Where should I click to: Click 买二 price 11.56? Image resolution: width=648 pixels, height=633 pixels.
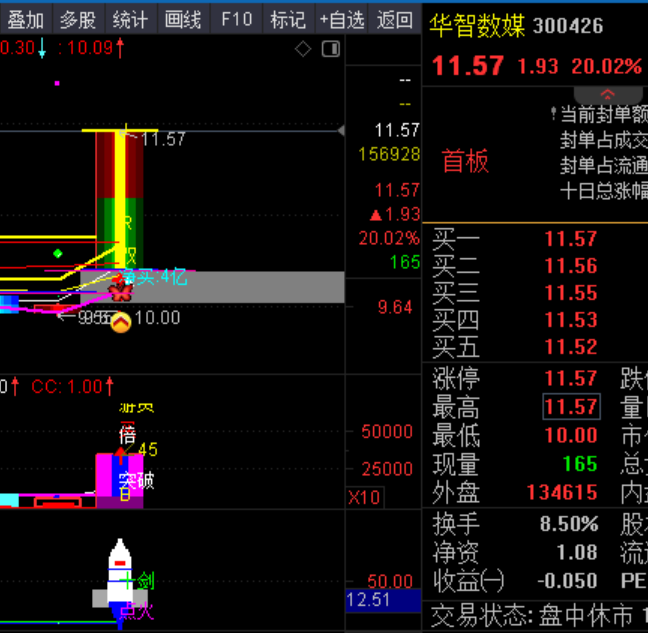[x=571, y=266]
